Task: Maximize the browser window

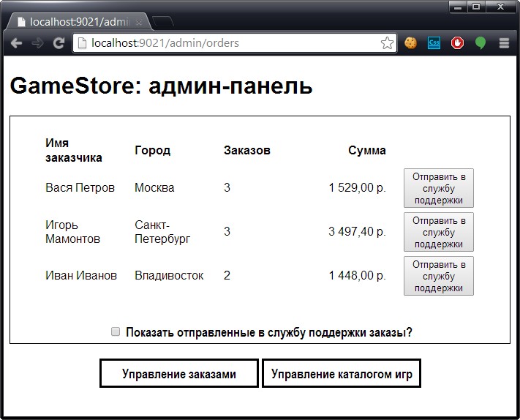Action: click(476, 7)
